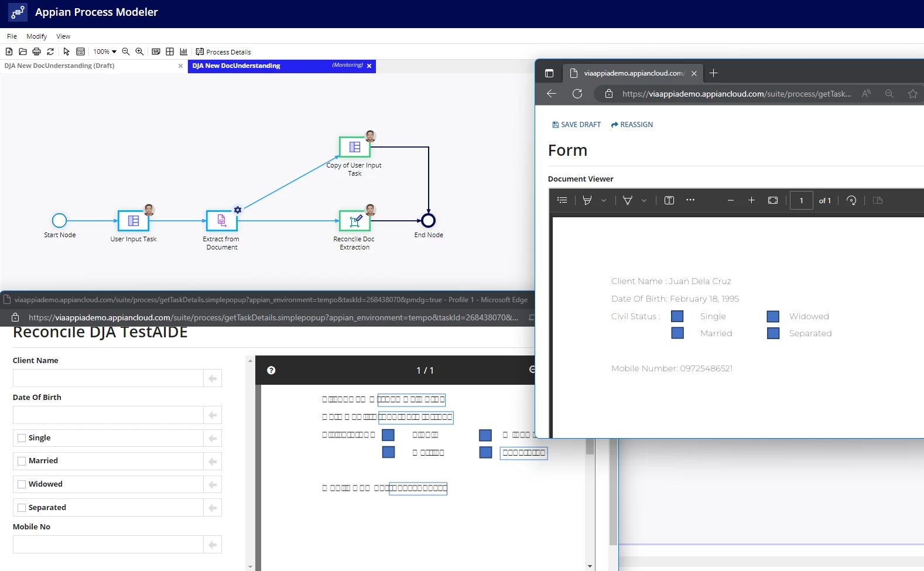The height and width of the screenshot is (571, 924).
Task: Toggle the grid view icon in modeler toolbar
Action: pyautogui.click(x=170, y=52)
